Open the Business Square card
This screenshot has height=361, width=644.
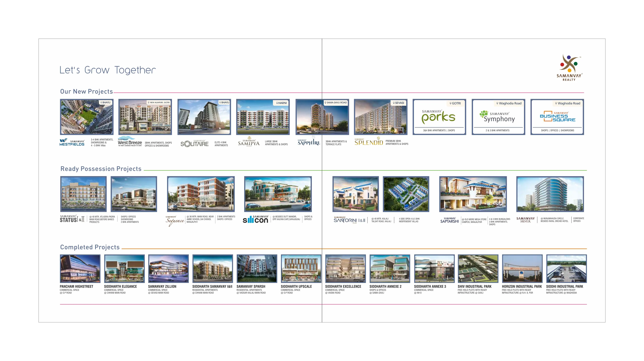coord(557,117)
